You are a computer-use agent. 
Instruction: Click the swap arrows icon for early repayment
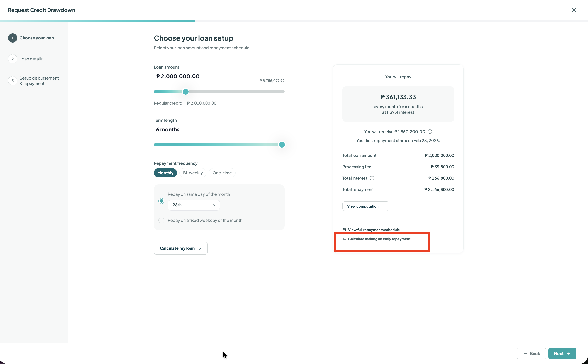[344, 239]
